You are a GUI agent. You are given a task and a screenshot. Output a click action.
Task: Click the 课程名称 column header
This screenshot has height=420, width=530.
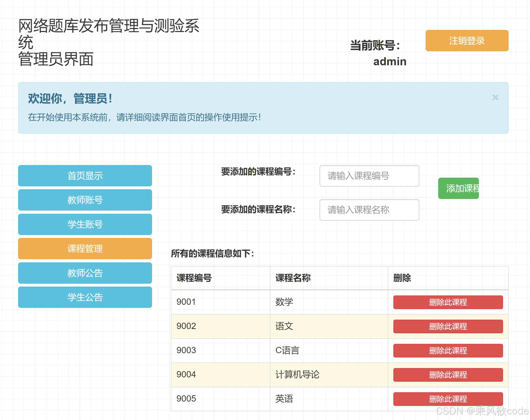(293, 278)
